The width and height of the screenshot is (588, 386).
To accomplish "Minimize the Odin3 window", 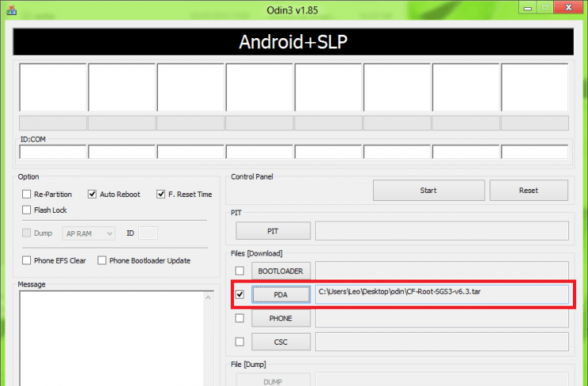I will 528,7.
